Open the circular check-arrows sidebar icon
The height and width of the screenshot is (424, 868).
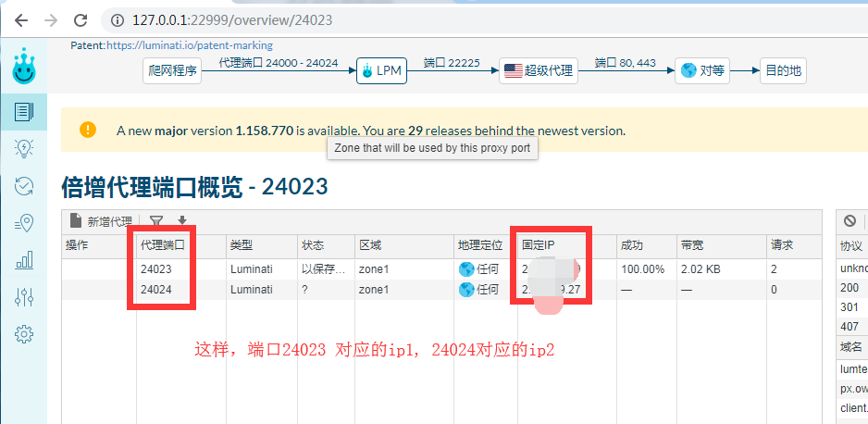24,186
